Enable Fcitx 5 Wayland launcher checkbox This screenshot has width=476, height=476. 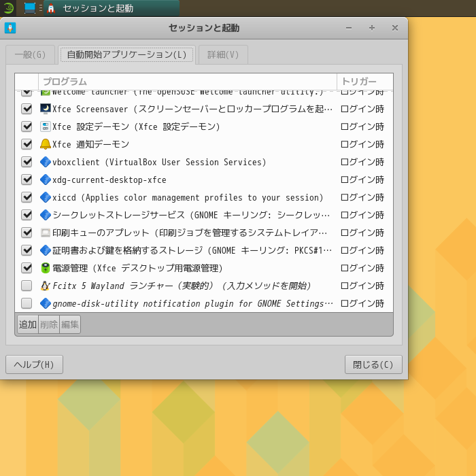click(x=27, y=286)
